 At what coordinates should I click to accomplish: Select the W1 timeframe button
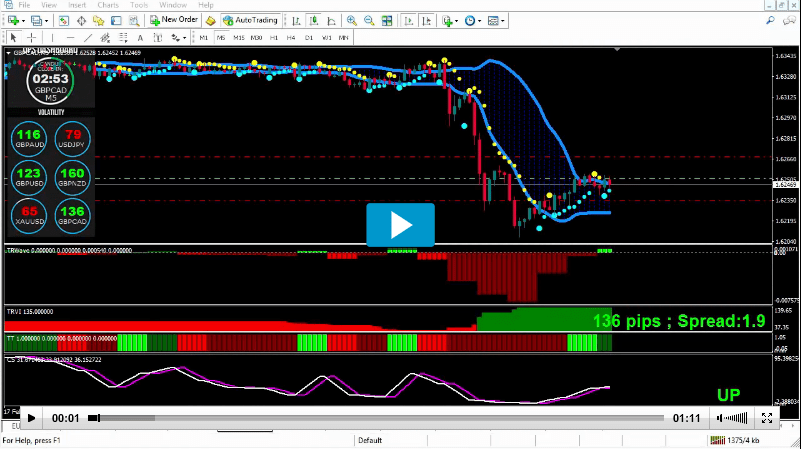click(326, 37)
